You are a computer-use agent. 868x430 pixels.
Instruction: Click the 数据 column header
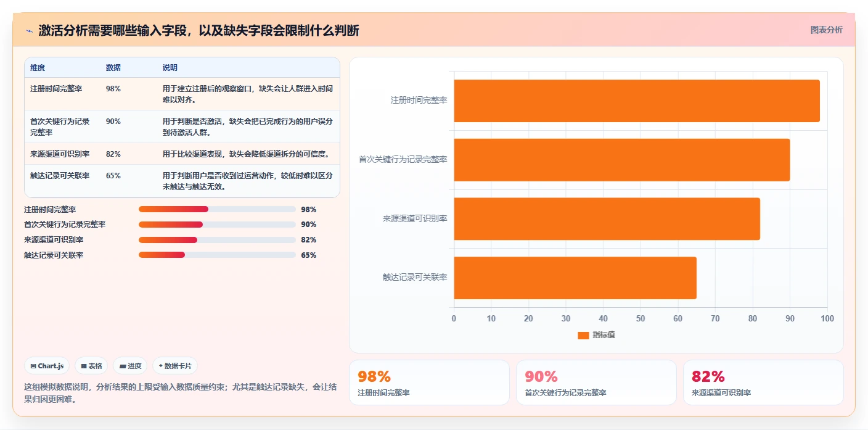click(113, 68)
